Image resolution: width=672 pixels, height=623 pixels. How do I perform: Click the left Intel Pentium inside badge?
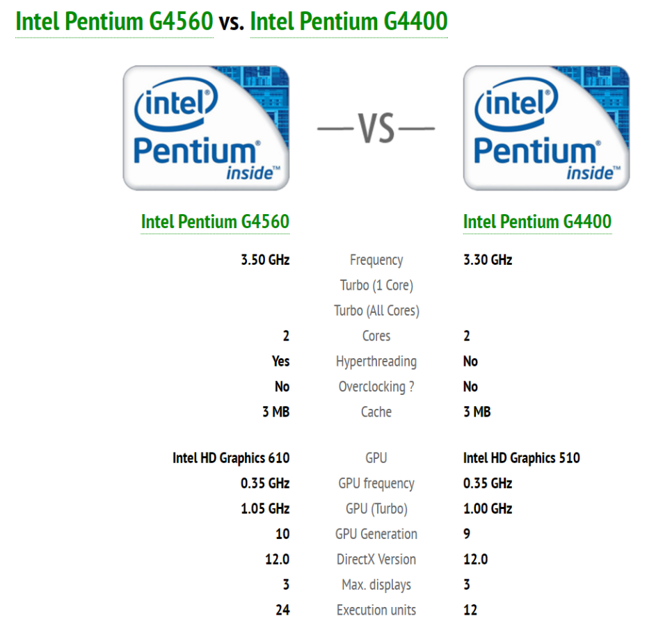[x=206, y=128]
